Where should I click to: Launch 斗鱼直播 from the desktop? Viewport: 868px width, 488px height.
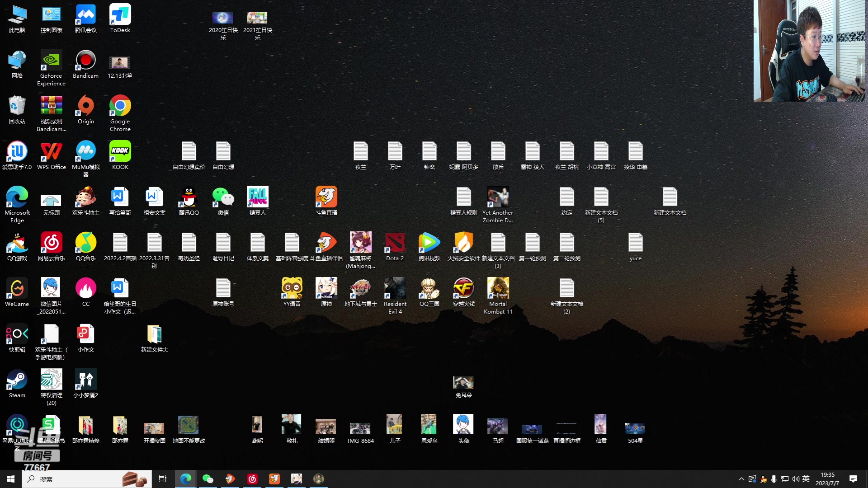tap(326, 201)
